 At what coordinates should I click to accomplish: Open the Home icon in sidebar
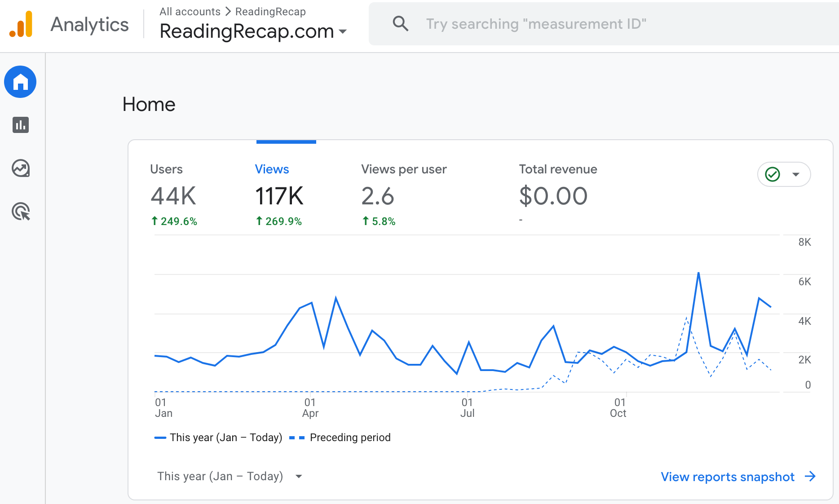click(x=20, y=82)
